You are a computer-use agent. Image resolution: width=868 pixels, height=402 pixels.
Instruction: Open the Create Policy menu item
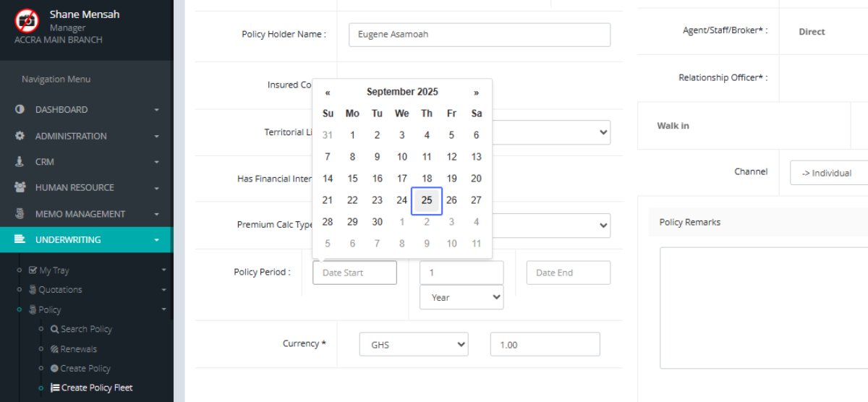[85, 368]
